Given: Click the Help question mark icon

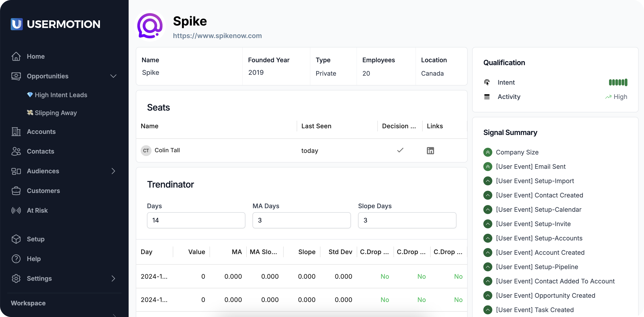Looking at the screenshot, I should tap(16, 259).
